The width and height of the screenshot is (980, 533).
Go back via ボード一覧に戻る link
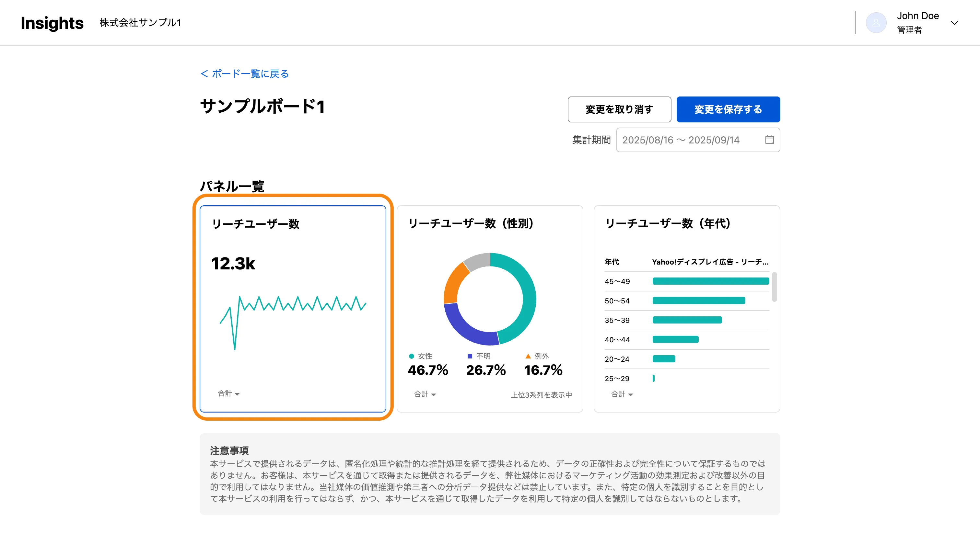click(x=245, y=74)
